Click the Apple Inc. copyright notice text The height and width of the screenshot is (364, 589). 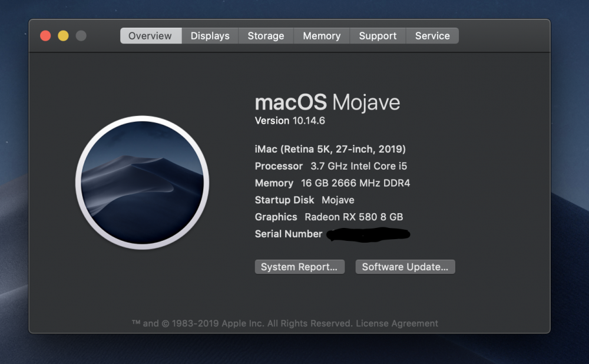tap(242, 323)
